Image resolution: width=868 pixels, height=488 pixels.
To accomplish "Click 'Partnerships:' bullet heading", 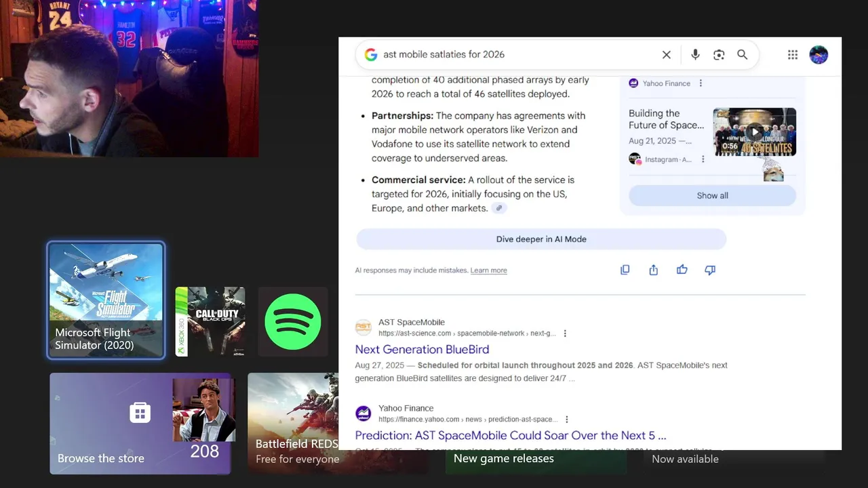I will [402, 116].
